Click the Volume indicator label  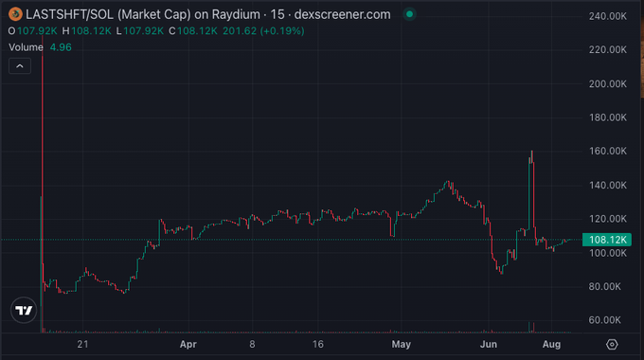click(x=26, y=47)
